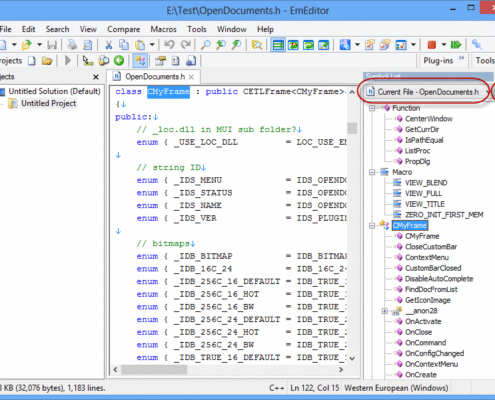Image resolution: width=495 pixels, height=400 pixels.
Task: Open the configurations dropdown arrow beside globe icon
Action: (357, 44)
